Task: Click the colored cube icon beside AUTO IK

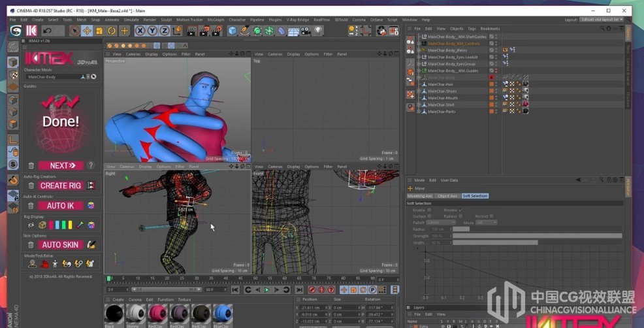Action: coord(91,206)
